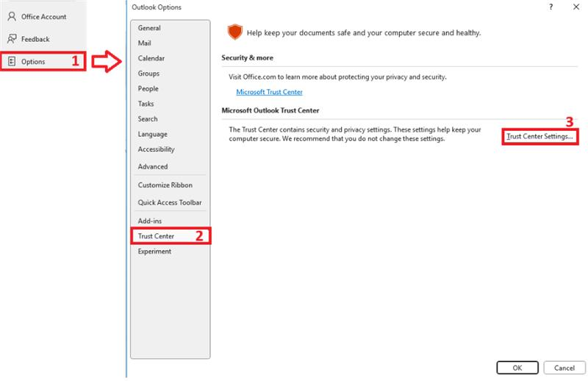Image resolution: width=588 pixels, height=381 pixels.
Task: Open Office Account in backstage menu
Action: tap(43, 16)
